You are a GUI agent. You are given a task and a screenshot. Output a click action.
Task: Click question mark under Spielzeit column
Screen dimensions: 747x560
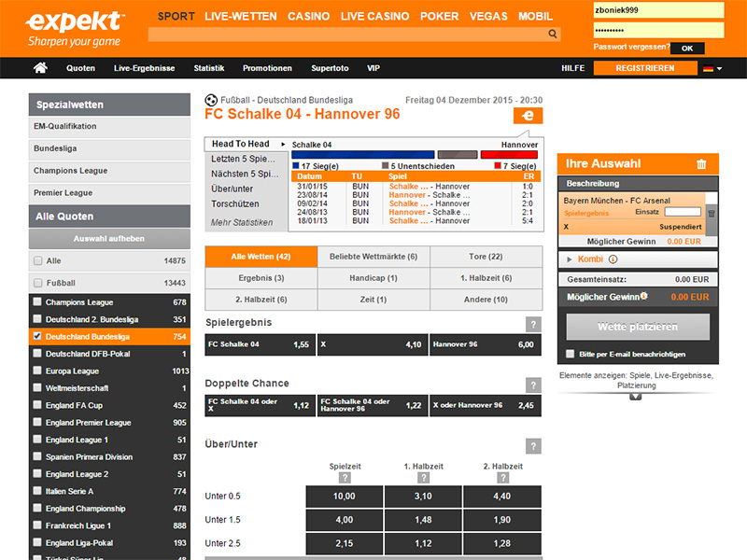point(345,478)
